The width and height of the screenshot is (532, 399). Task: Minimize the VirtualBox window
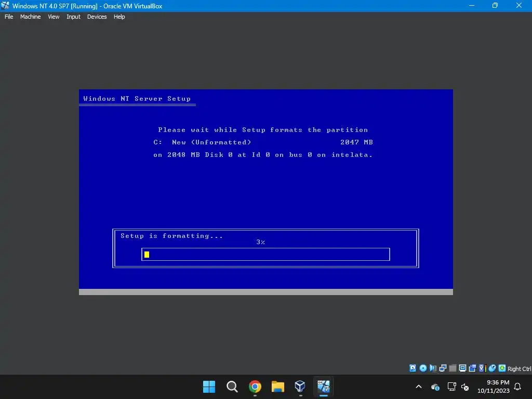click(x=472, y=5)
